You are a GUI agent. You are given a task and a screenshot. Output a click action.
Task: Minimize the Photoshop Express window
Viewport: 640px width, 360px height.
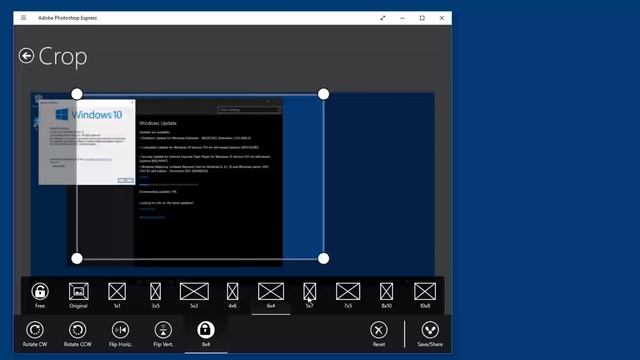tap(402, 18)
